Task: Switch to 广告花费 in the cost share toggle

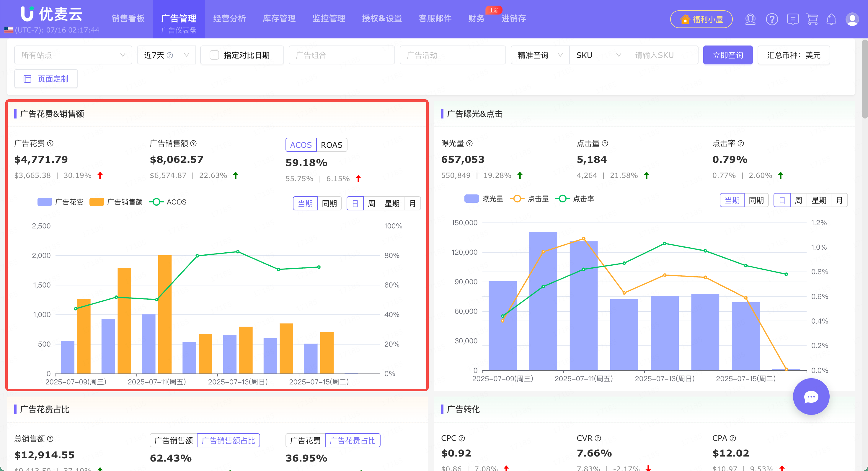Action: [x=305, y=440]
